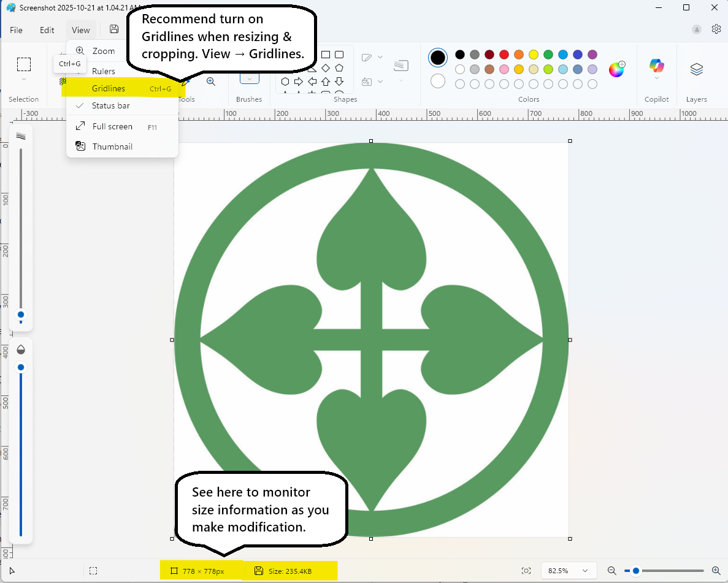This screenshot has height=583, width=728.
Task: Open the Settings gear icon
Action: pyautogui.click(x=716, y=29)
